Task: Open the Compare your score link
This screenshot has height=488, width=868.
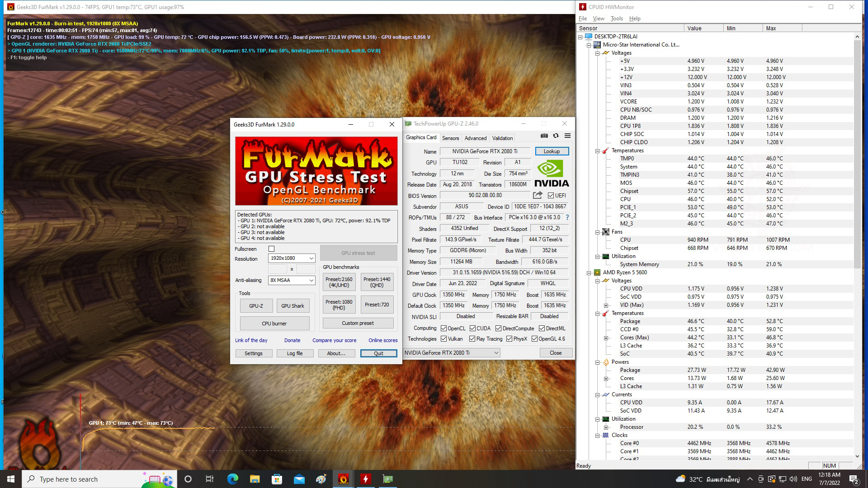Action: click(334, 340)
